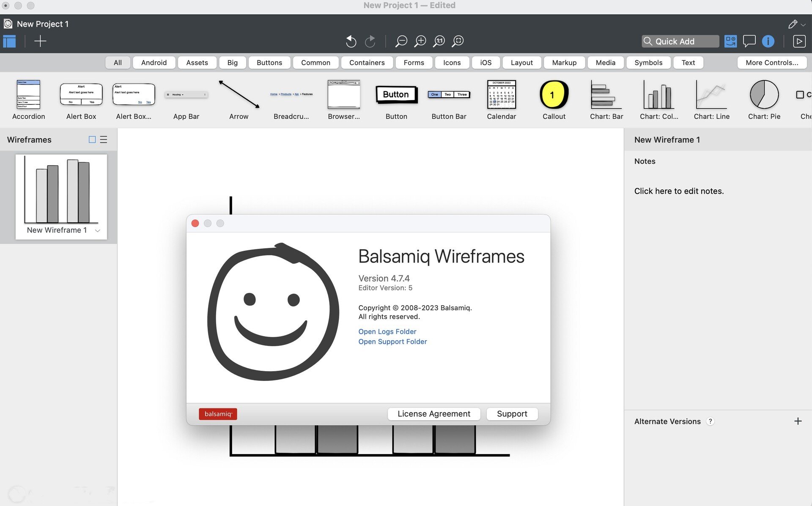
Task: Click to edit wireframe notes
Action: point(679,191)
